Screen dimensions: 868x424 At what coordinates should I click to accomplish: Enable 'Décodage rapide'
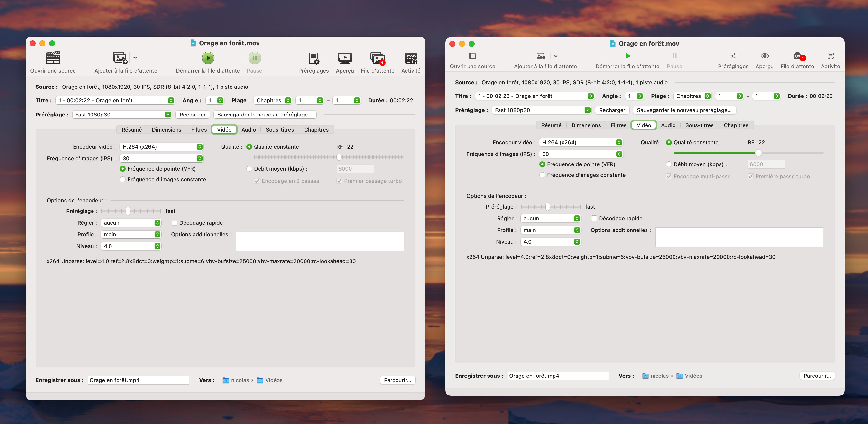click(175, 223)
